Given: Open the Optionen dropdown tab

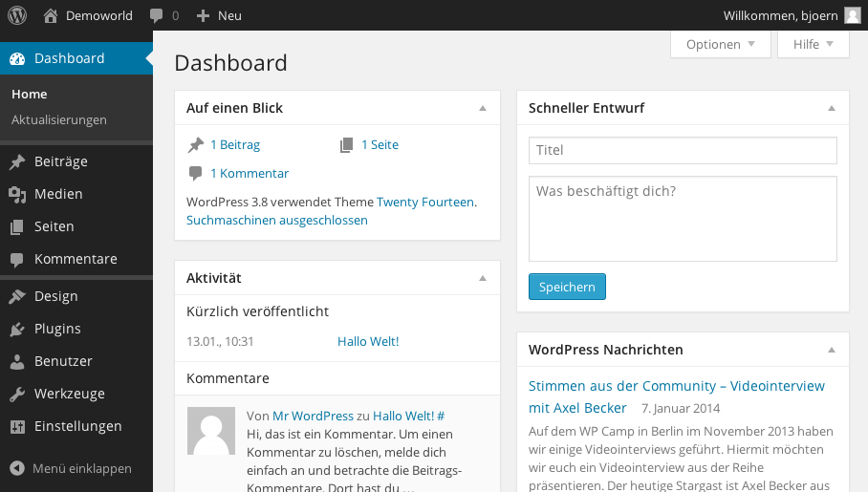Looking at the screenshot, I should 721,44.
